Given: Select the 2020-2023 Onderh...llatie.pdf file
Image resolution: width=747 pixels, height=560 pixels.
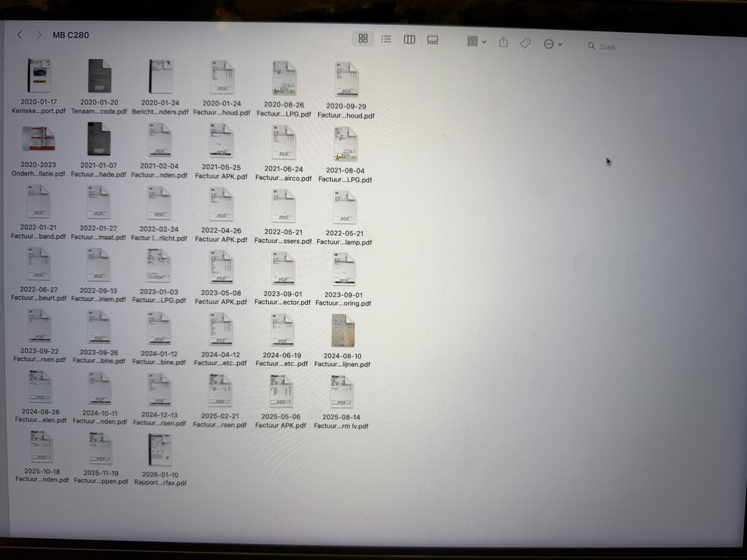Looking at the screenshot, I should [39, 139].
